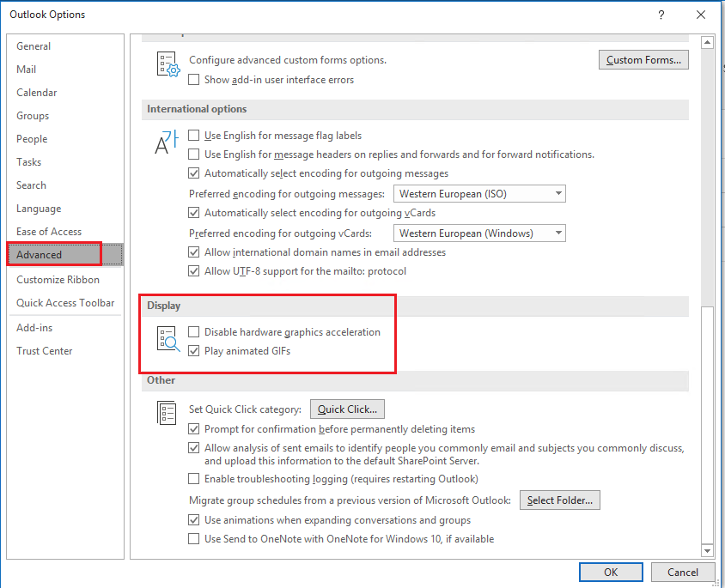Image resolution: width=725 pixels, height=588 pixels.
Task: Toggle Prompt for confirmation before permanently deleting
Action: pos(194,428)
